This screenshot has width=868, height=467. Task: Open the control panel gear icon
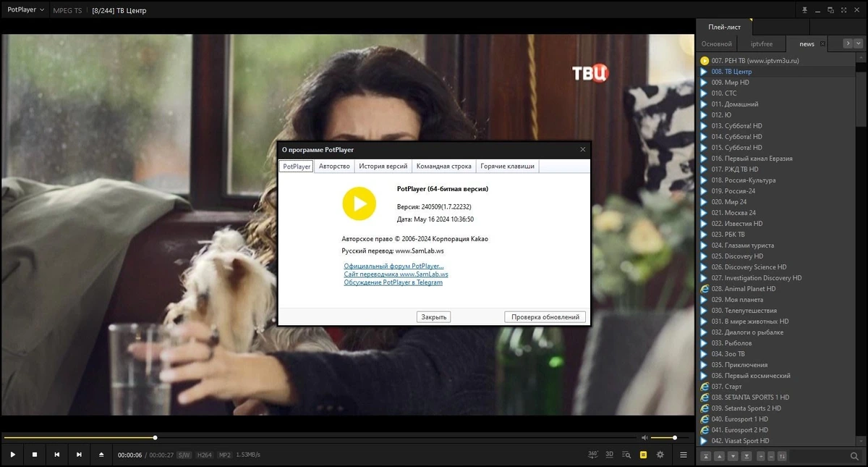[x=660, y=455]
